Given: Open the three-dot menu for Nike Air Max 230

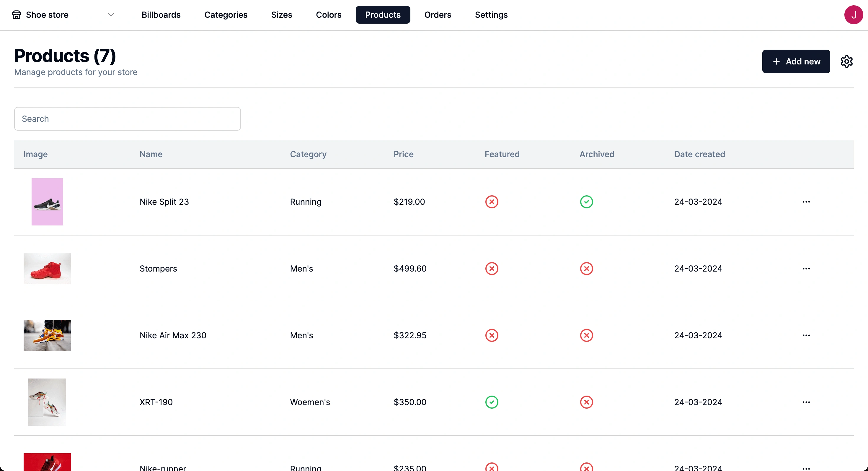Looking at the screenshot, I should point(806,335).
